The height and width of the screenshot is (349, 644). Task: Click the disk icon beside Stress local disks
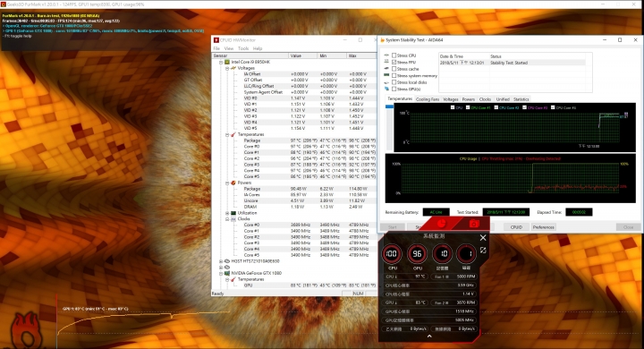pos(386,82)
